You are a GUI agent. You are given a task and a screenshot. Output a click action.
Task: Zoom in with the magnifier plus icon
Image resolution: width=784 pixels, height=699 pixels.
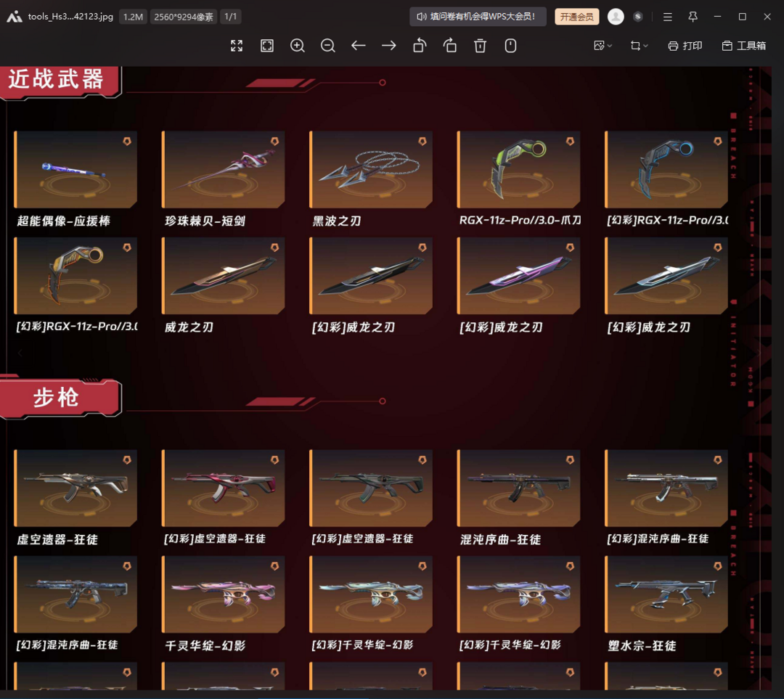tap(298, 46)
